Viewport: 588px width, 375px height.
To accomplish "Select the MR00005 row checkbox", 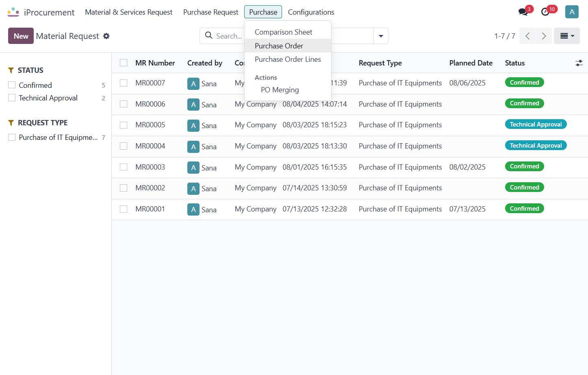I will 124,125.
